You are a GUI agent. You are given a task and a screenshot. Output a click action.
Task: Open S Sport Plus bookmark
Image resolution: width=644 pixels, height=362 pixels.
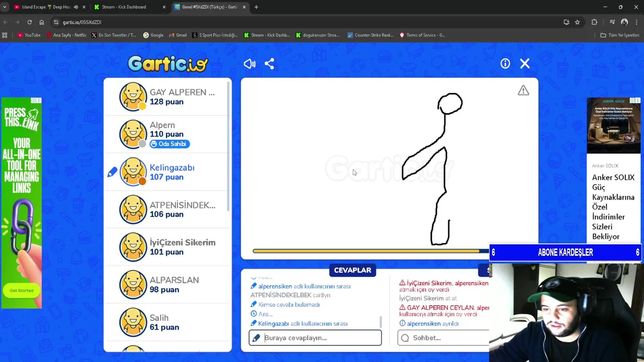tap(215, 35)
